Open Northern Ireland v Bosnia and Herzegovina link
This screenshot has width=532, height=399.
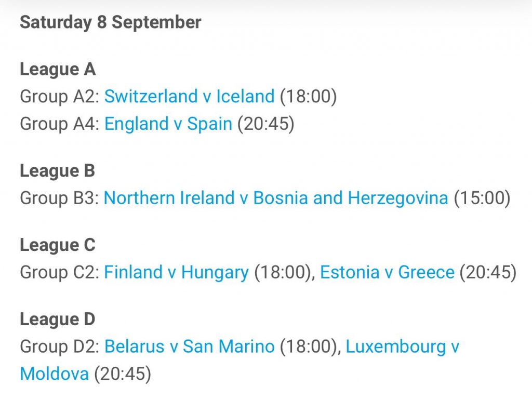(276, 198)
